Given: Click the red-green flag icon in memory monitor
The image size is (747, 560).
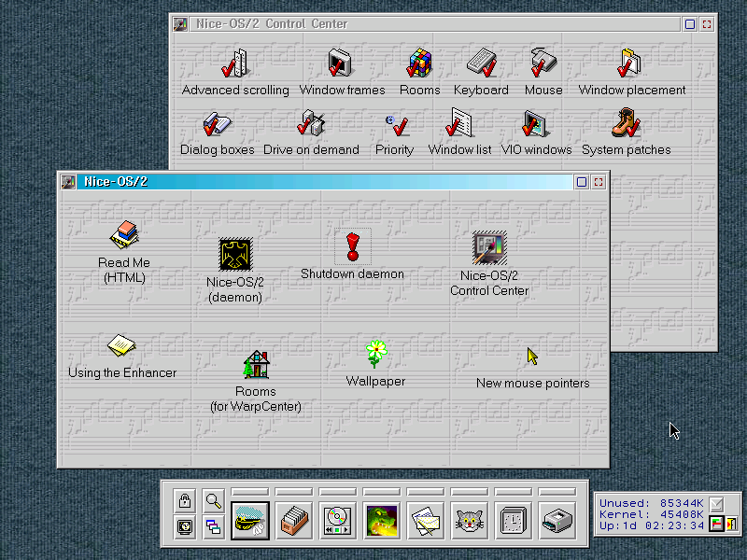Looking at the screenshot, I should coord(716,524).
